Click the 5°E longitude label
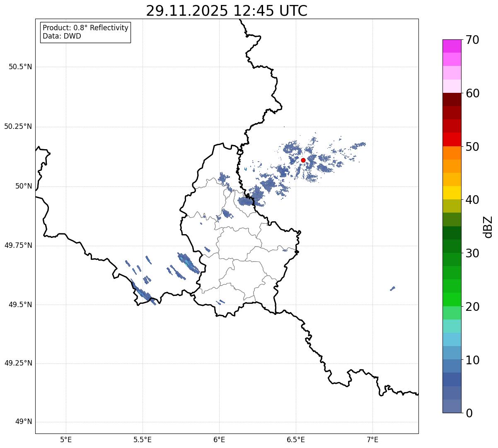This screenshot has width=498, height=448. click(66, 439)
